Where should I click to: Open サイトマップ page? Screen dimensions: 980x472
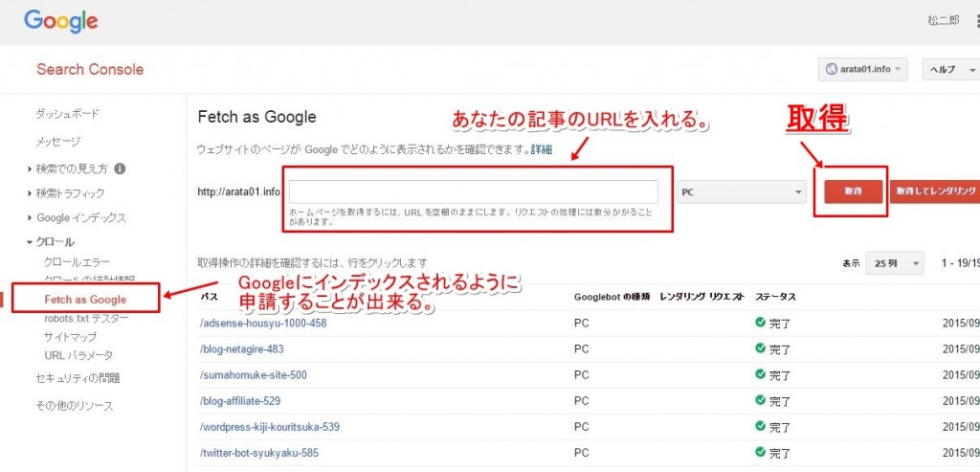click(x=71, y=337)
